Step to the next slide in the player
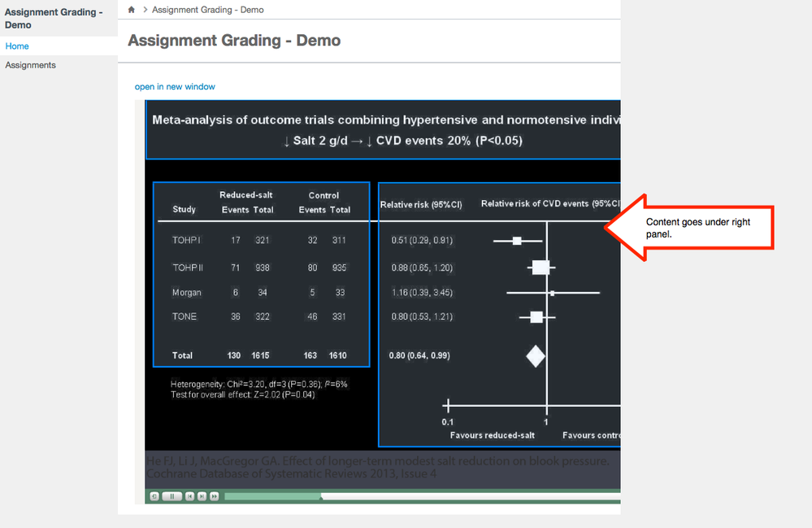This screenshot has width=812, height=528. (x=202, y=495)
